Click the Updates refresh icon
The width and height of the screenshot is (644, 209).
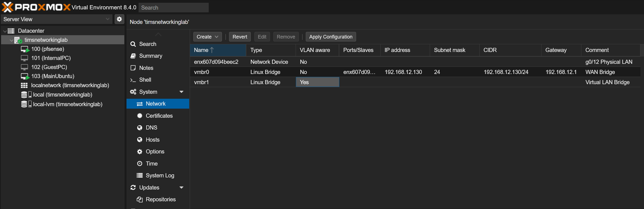click(x=133, y=188)
